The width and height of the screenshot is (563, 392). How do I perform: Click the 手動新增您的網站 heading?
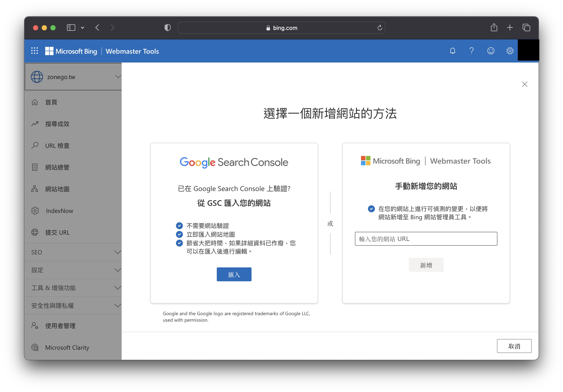point(426,186)
